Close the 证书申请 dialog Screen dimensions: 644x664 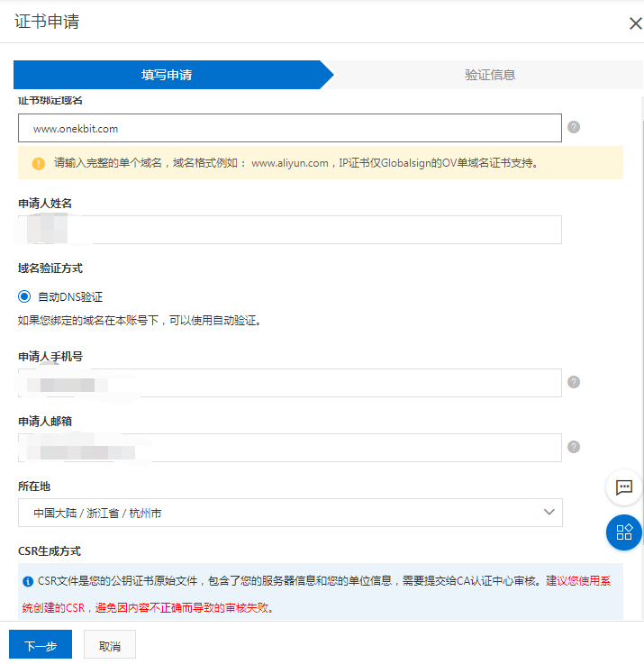635,23
